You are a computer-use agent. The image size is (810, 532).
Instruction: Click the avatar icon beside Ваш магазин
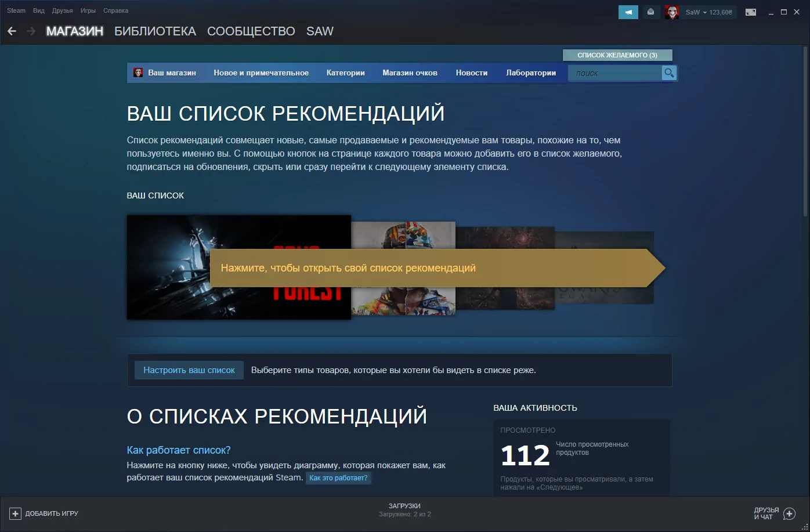[138, 73]
